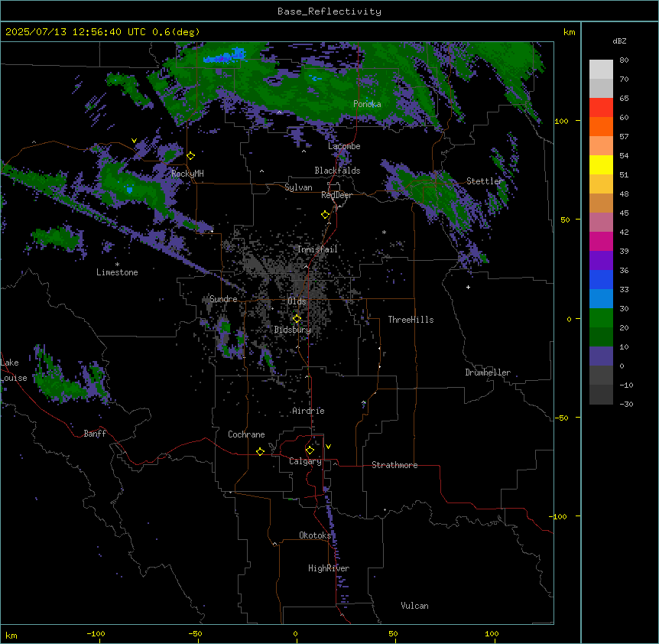Click the timestamp 2025/07/13 12:56:40 UTC
The height and width of the screenshot is (644, 659).
[76, 32]
